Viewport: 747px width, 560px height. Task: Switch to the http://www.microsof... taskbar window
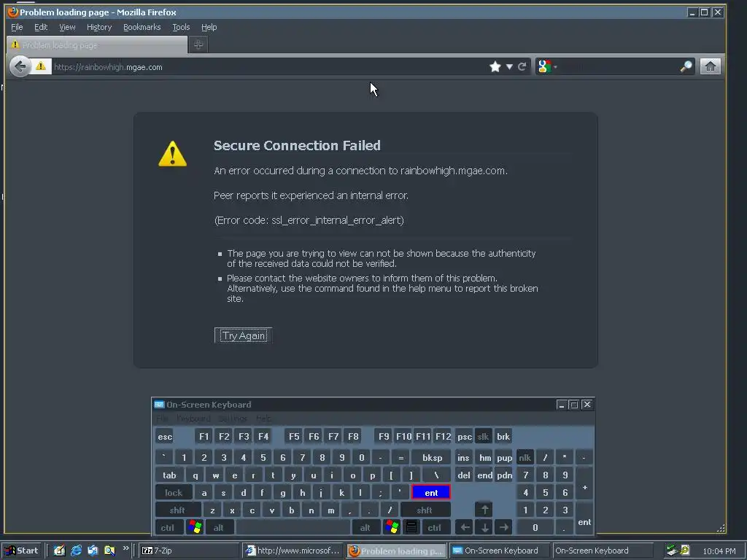(x=293, y=551)
